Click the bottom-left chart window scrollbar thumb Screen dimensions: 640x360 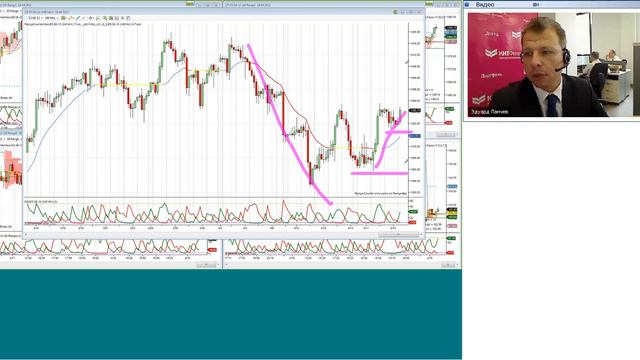pyautogui.click(x=206, y=265)
